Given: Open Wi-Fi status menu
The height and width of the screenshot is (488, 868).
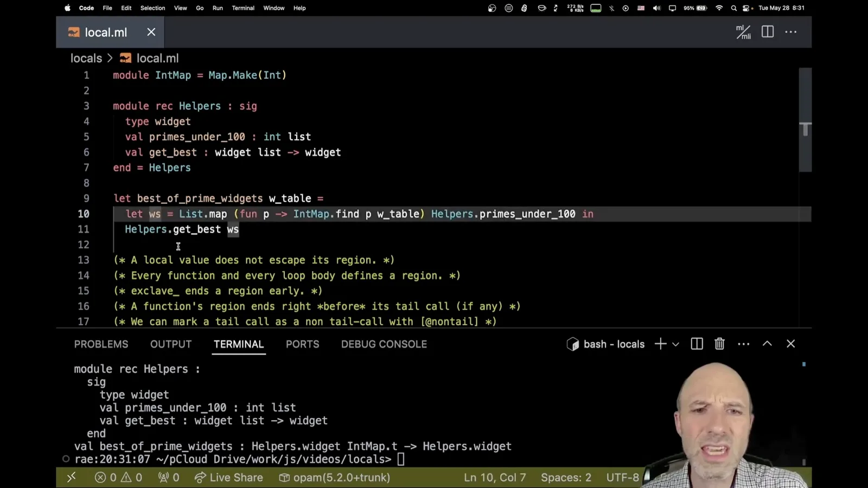Looking at the screenshot, I should [x=719, y=8].
